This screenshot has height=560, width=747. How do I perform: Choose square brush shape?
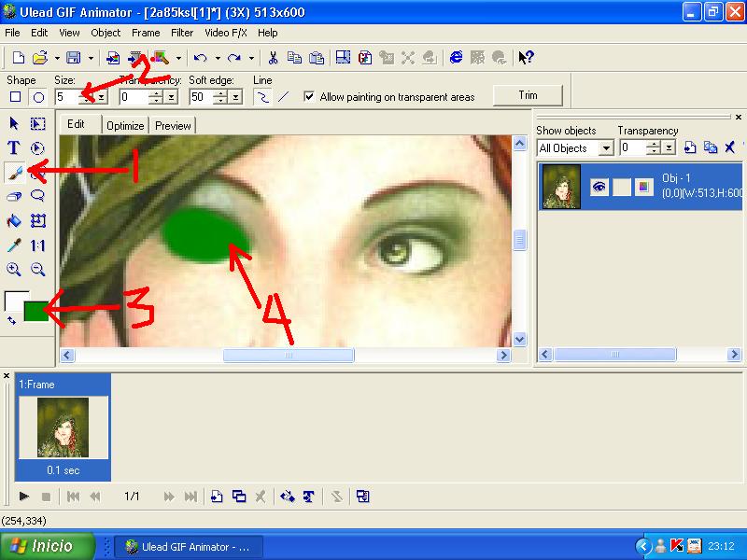coord(15,97)
